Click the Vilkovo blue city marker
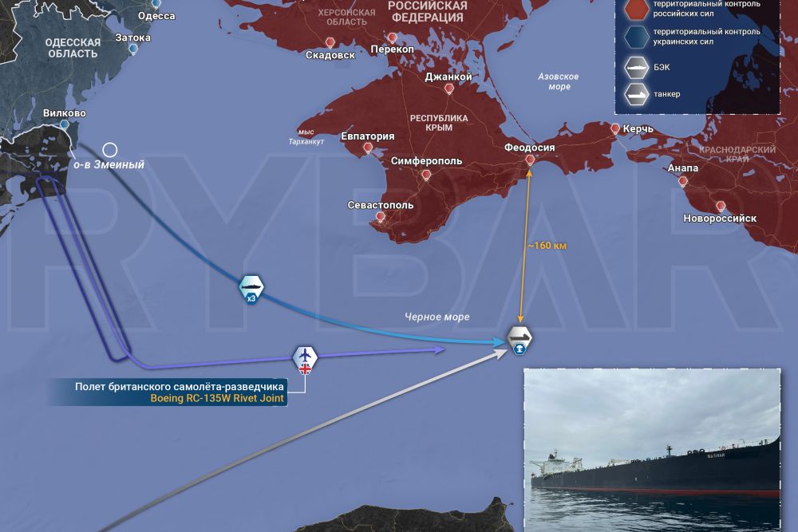This screenshot has height=532, width=798. point(65,124)
